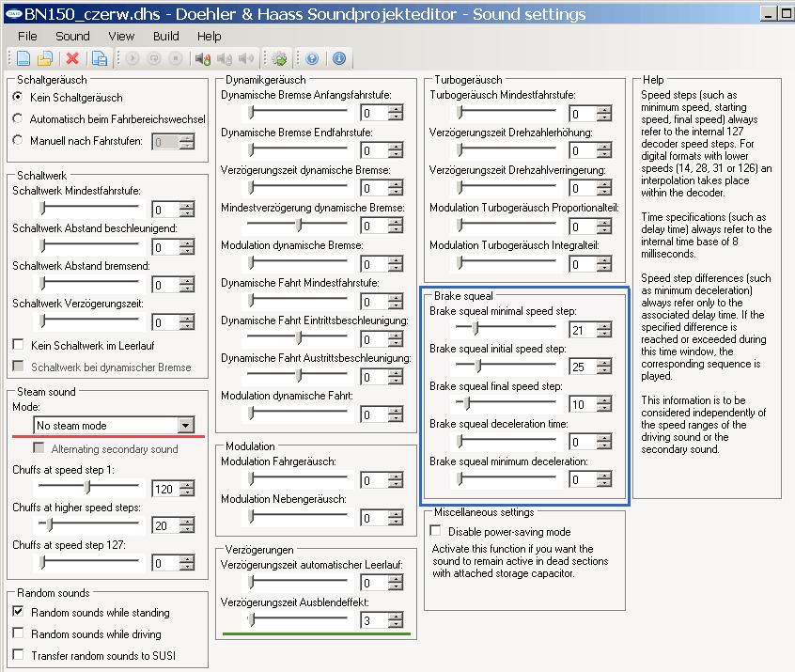Click the Chuffs at speed step 1 value field
795x672 pixels.
tap(165, 489)
